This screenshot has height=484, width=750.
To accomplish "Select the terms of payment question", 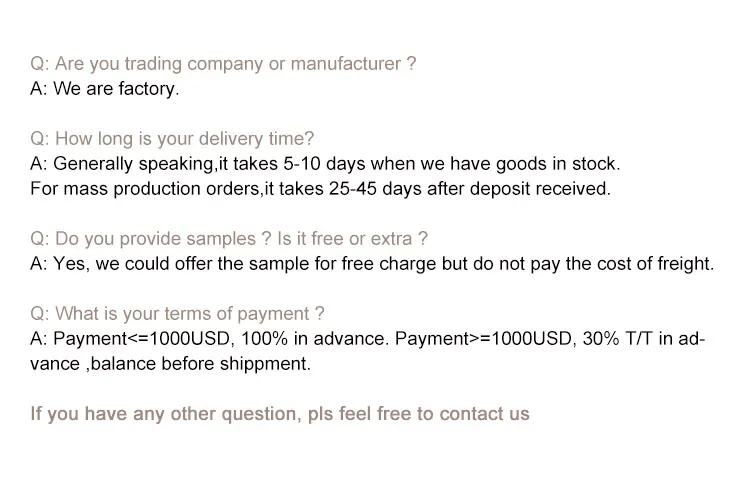I will point(178,314).
